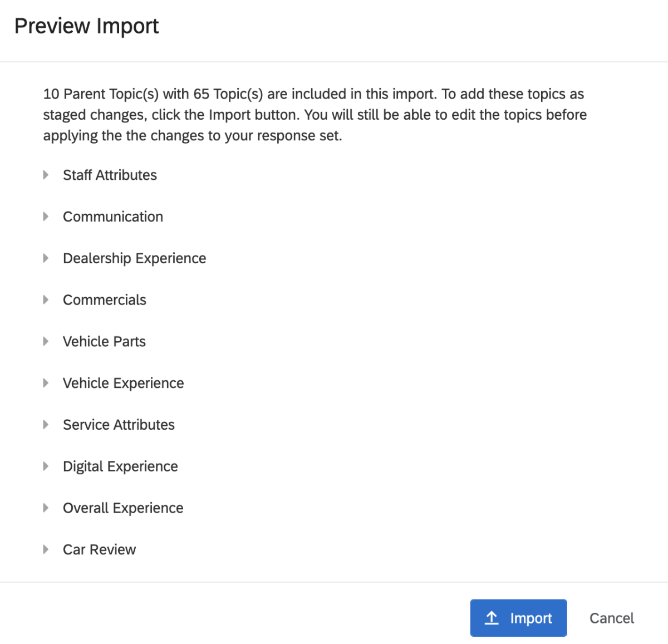Screen dimensions: 668x644
Task: Expand the Vehicle Experience topic
Action: 46,382
